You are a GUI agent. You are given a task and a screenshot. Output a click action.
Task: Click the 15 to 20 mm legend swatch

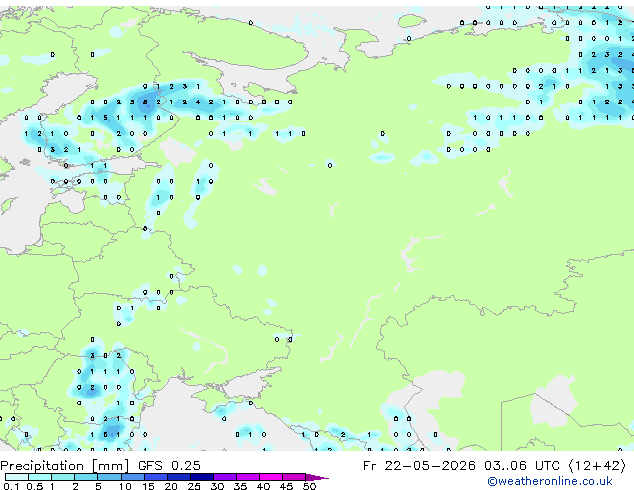click(156, 477)
